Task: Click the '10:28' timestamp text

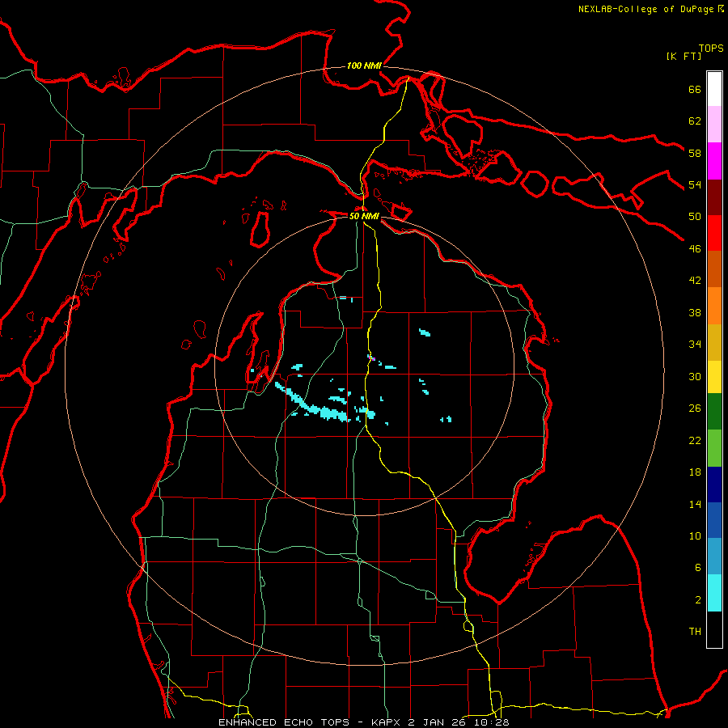Action: click(x=492, y=722)
